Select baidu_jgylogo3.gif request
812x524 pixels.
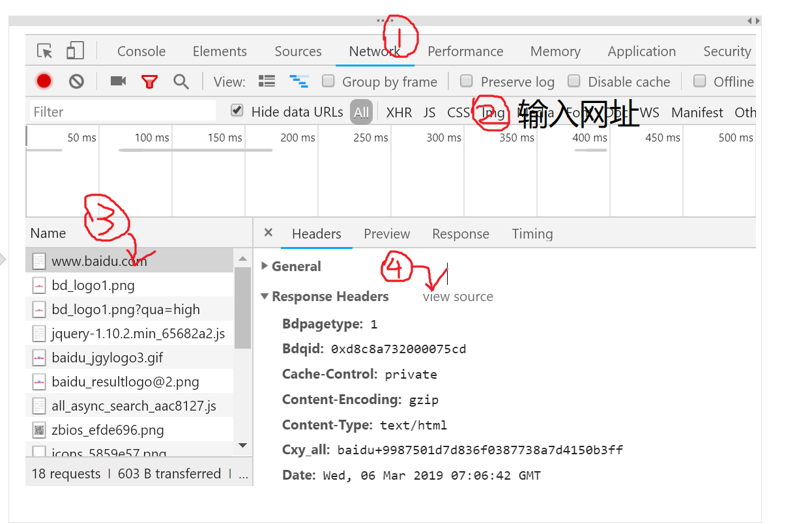coord(130,358)
